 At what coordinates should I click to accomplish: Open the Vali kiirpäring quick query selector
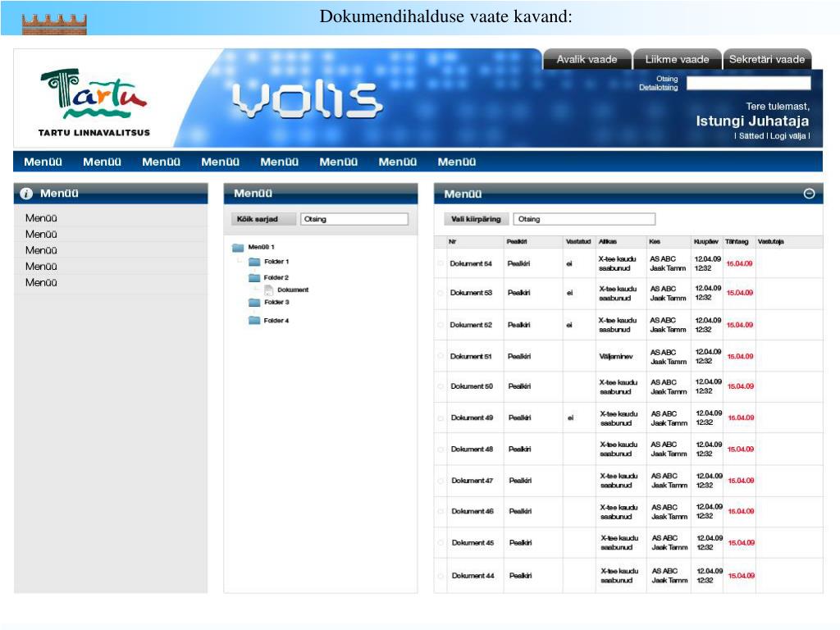tap(476, 219)
